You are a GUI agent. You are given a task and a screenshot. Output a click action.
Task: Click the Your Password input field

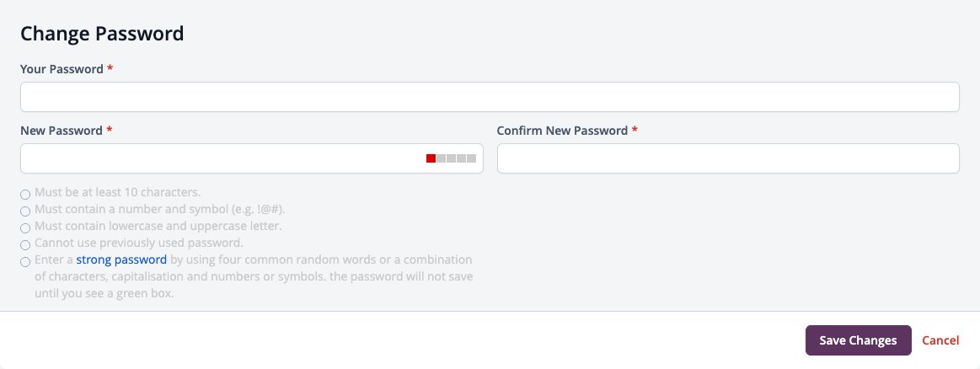tap(490, 97)
